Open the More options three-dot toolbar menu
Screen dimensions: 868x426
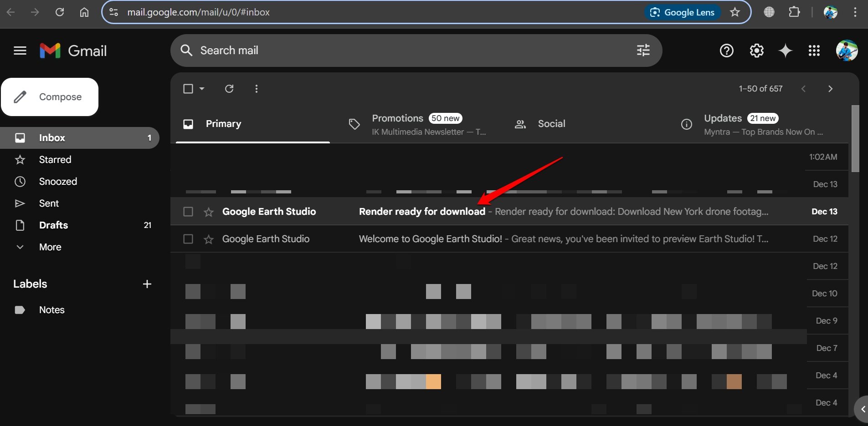pyautogui.click(x=257, y=89)
